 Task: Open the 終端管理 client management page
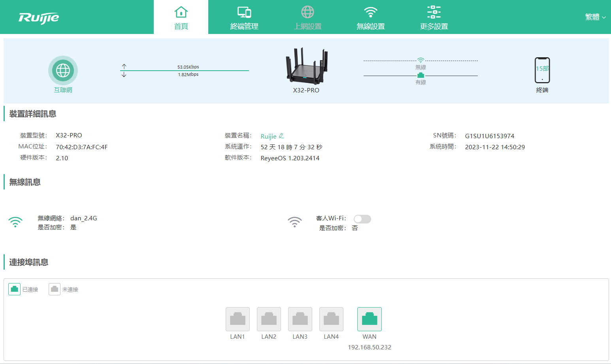(244, 17)
